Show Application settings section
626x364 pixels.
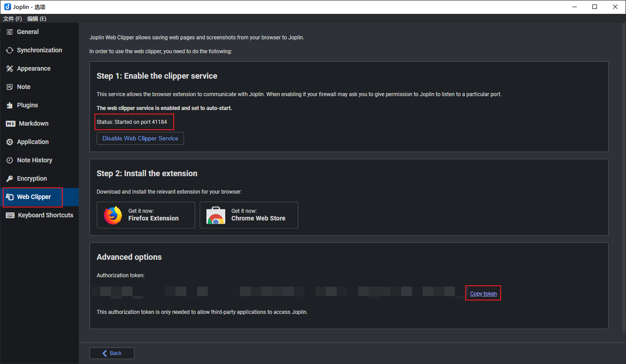(x=39, y=142)
